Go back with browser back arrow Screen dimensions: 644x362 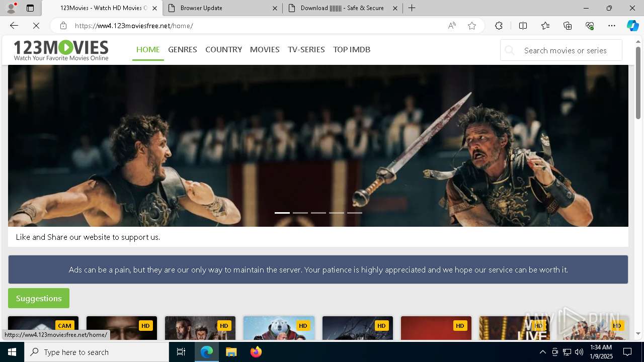pyautogui.click(x=14, y=26)
